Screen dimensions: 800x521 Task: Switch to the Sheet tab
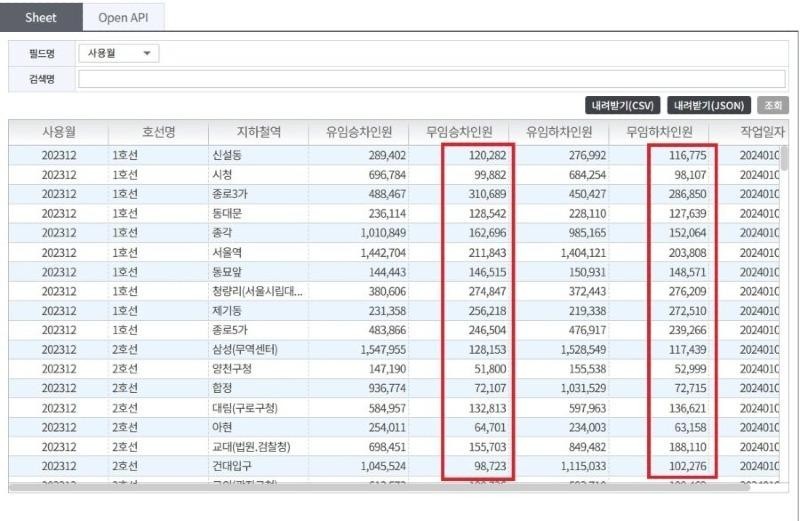click(41, 18)
